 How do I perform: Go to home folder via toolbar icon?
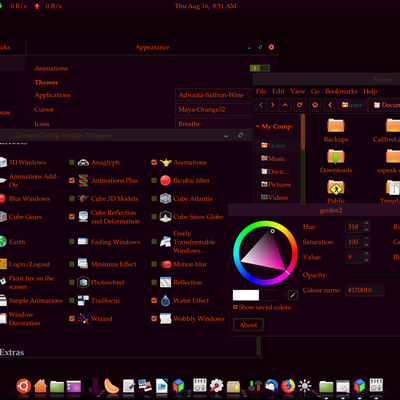click(x=315, y=105)
